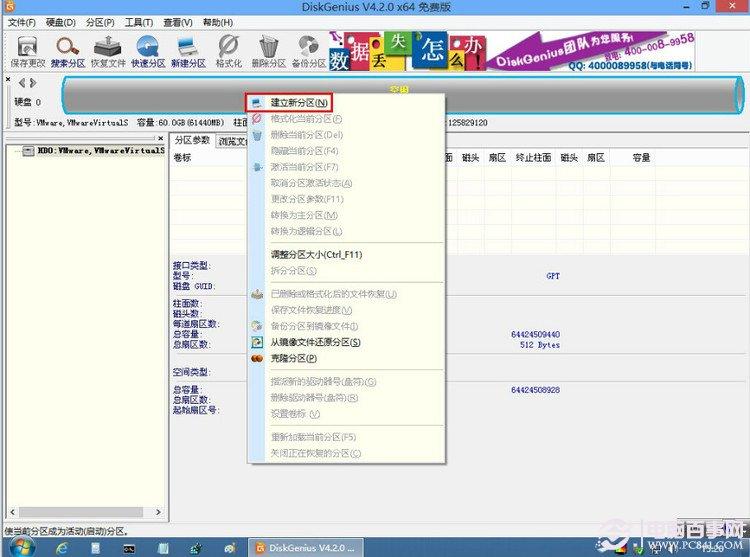Close the disk map panel with x

(8, 79)
